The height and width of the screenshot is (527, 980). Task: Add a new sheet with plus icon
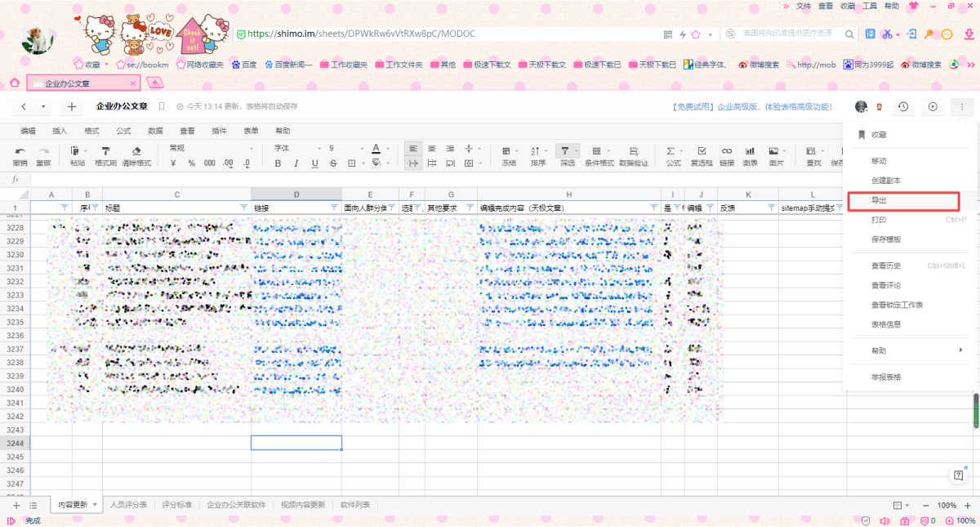click(x=16, y=506)
